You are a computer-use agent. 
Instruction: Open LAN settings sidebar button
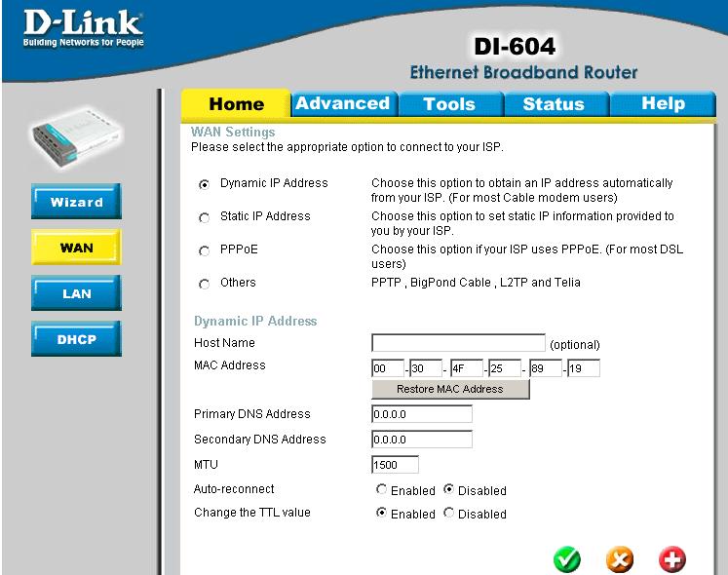(77, 293)
